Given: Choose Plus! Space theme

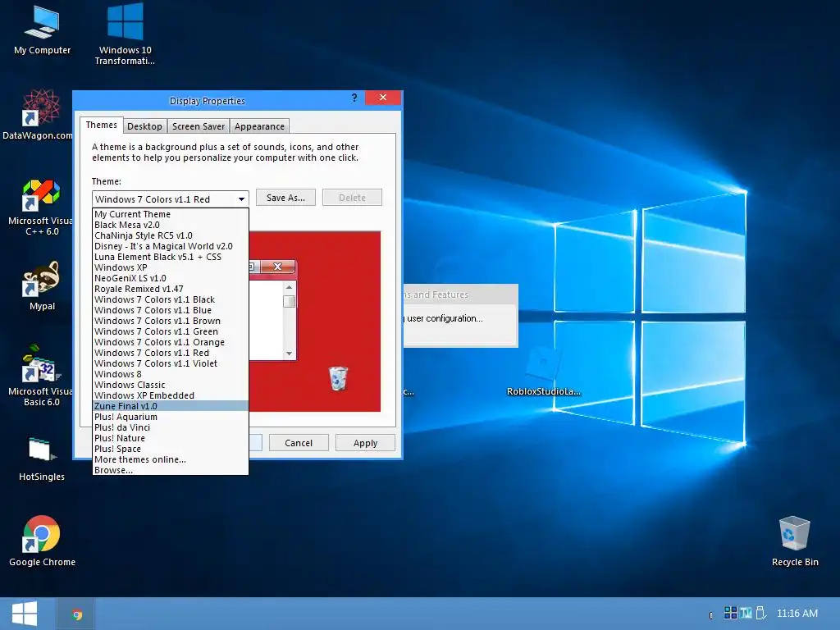Looking at the screenshot, I should (171, 449).
